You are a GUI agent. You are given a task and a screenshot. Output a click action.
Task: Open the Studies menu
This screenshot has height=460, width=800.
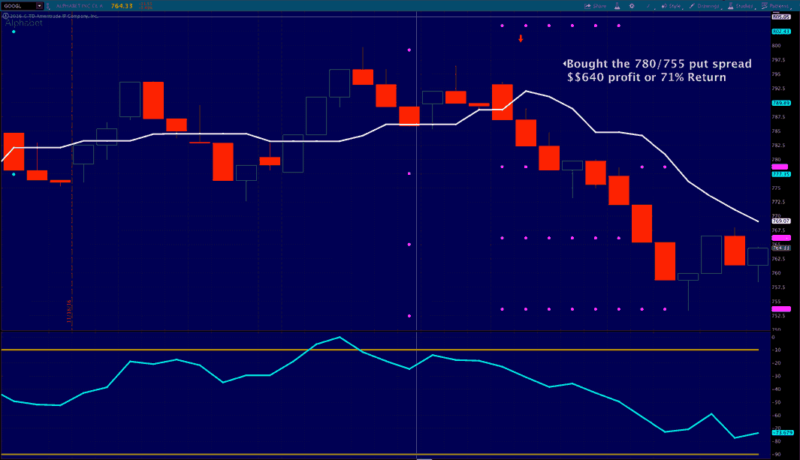(x=740, y=6)
